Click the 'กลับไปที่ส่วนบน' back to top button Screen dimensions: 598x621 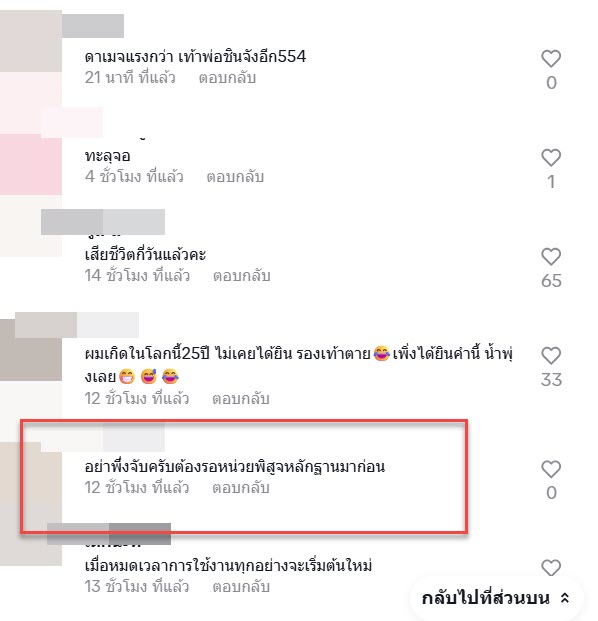coord(496,598)
